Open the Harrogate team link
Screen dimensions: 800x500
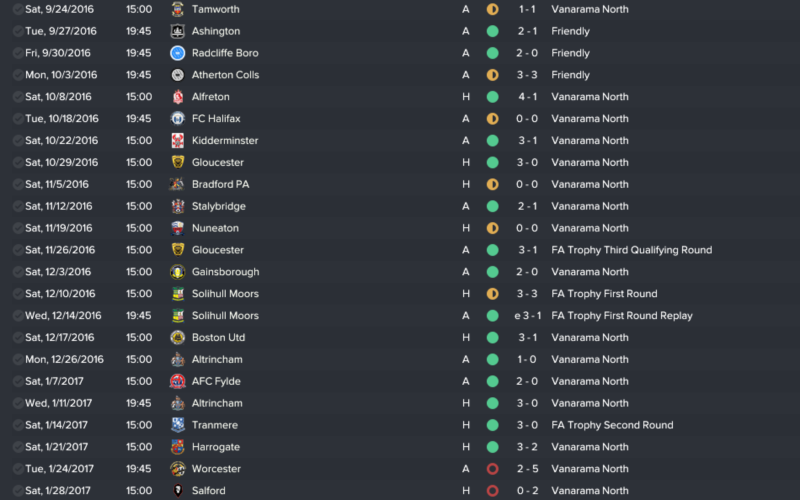[x=216, y=447]
